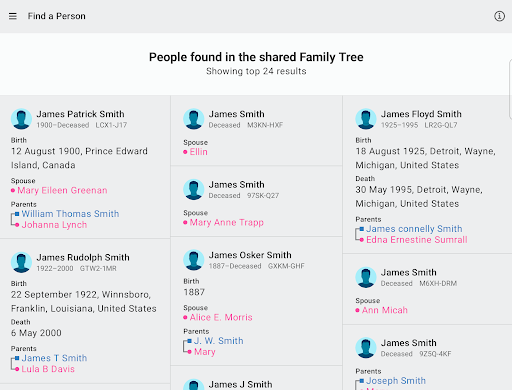Click person ID 97SK-Q27
512x390 pixels.
[x=263, y=196]
